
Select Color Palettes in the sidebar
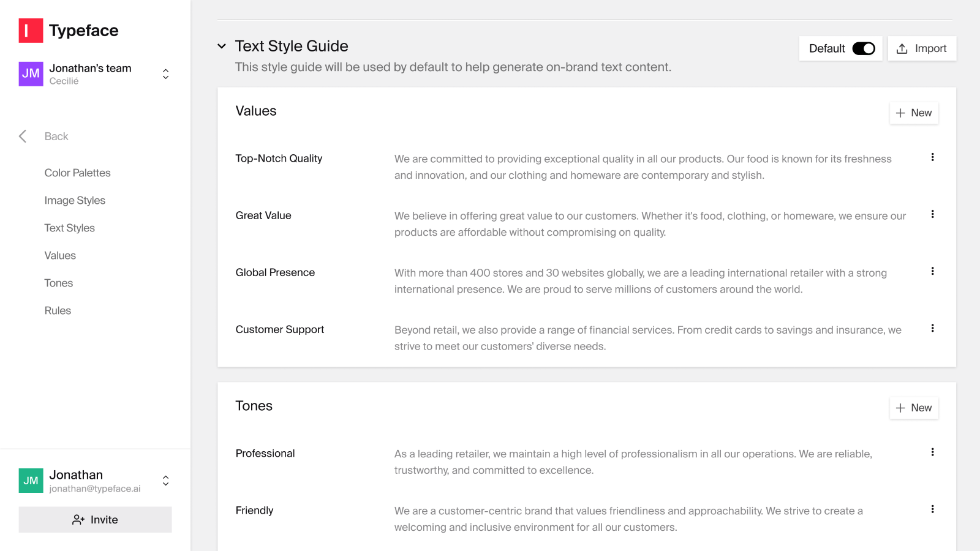[77, 173]
